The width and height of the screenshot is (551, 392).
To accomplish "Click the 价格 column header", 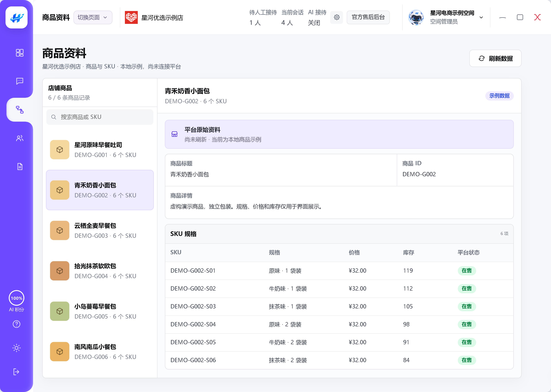I will (354, 252).
